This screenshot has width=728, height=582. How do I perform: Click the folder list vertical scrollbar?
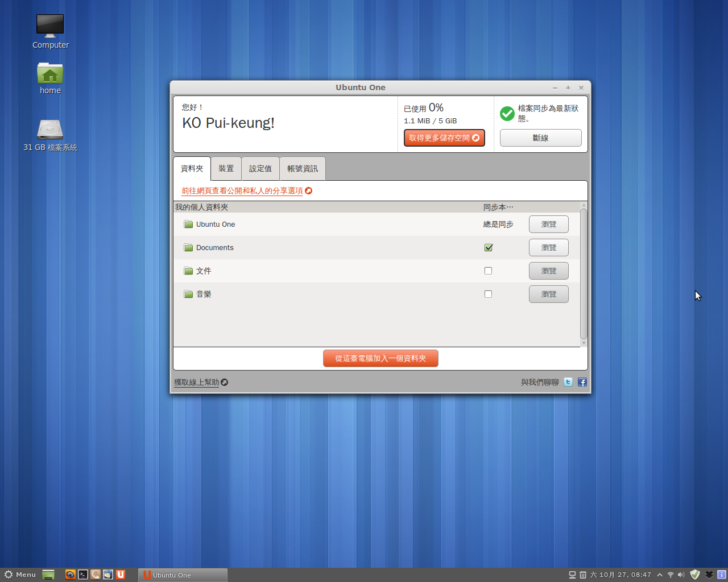(584, 274)
